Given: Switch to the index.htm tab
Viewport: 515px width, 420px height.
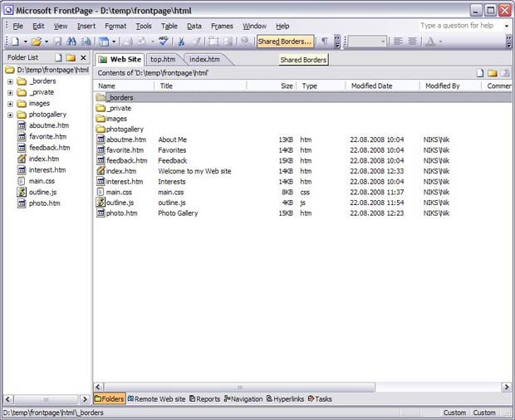Looking at the screenshot, I should (204, 60).
